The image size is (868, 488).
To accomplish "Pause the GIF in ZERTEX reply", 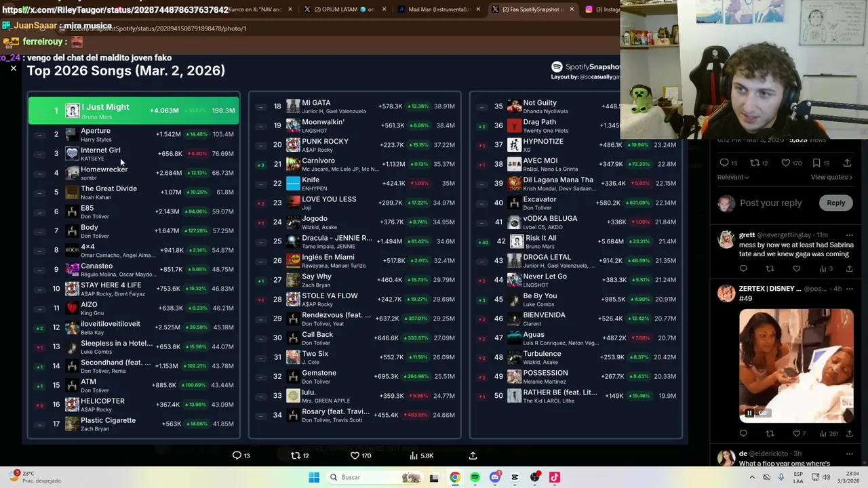I will [749, 413].
